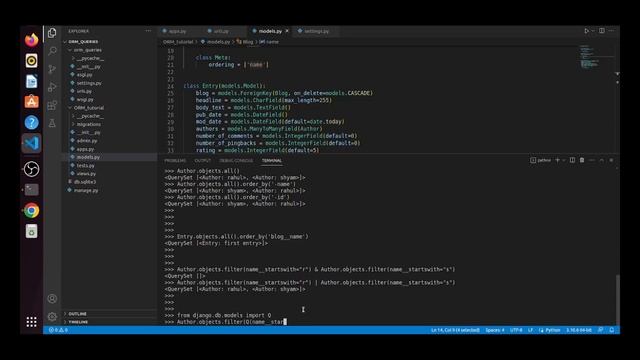Open the OUTPUT panel tab
The height and width of the screenshot is (360, 640).
click(x=202, y=160)
